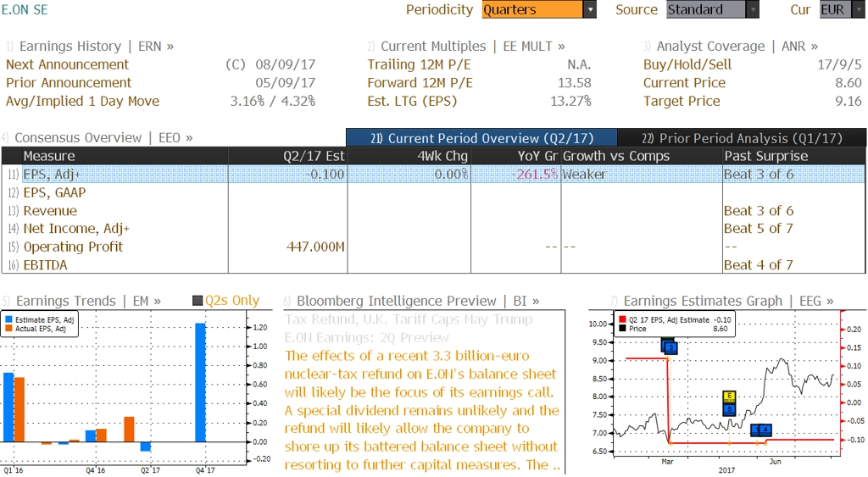This screenshot has width=868, height=477.
Task: Open Earnings Estimates Graph EEG link
Action: [x=728, y=301]
